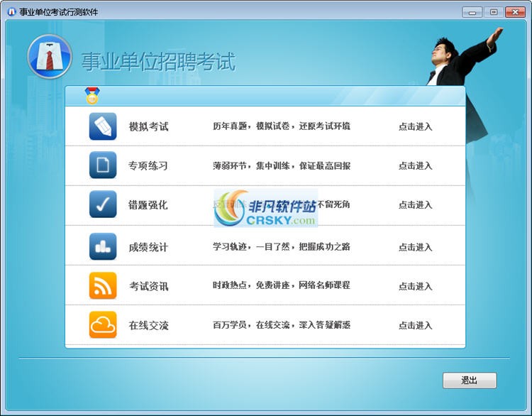The width and height of the screenshot is (532, 416).
Task: Select the 错题强化 label
Action: pyautogui.click(x=148, y=204)
